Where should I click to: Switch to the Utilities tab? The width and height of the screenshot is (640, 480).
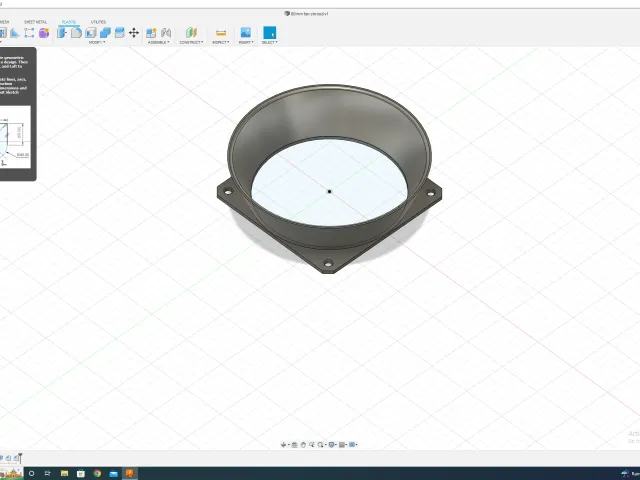98,22
